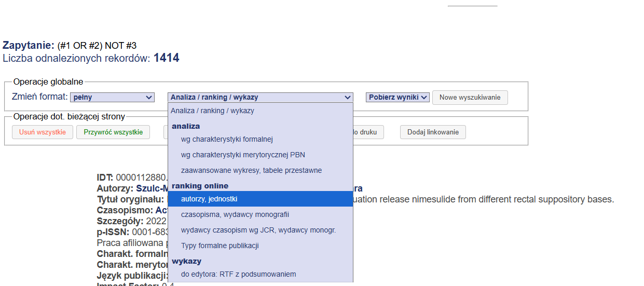Choose "wg charakterystyki merytorycznej PBN" option
Screen dimensions: 644x286
click(243, 155)
